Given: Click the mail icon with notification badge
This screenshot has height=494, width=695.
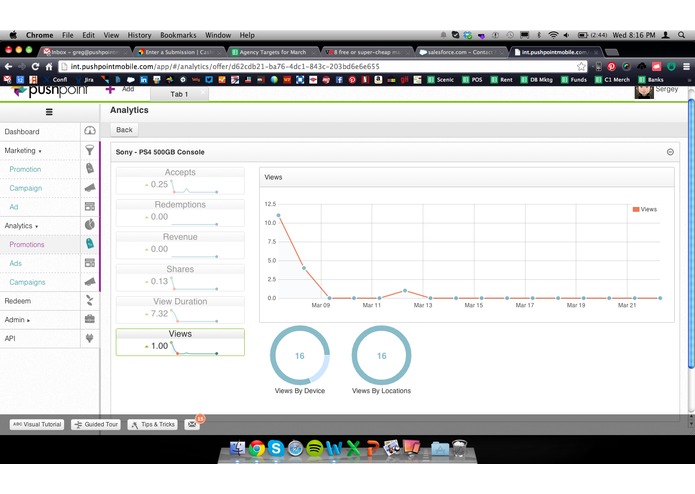Looking at the screenshot, I should click(191, 424).
